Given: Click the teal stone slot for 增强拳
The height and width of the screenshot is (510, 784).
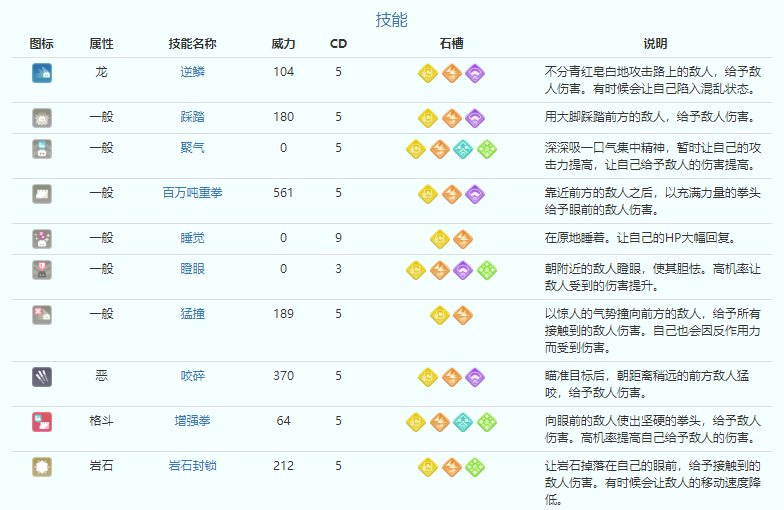Looking at the screenshot, I should pos(463,422).
